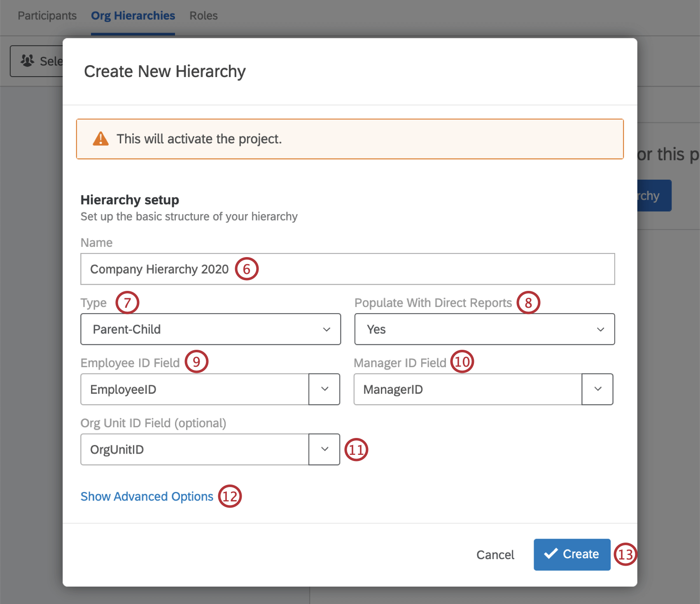
Task: Click the warning triangle icon
Action: click(100, 139)
